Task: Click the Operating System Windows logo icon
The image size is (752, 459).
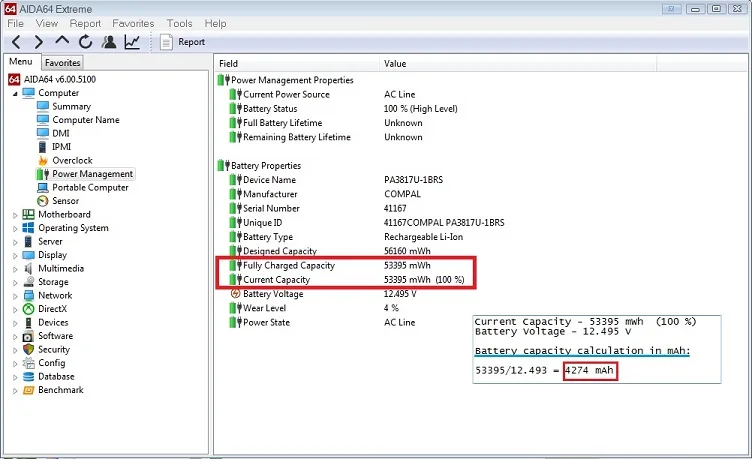Action: pyautogui.click(x=28, y=228)
